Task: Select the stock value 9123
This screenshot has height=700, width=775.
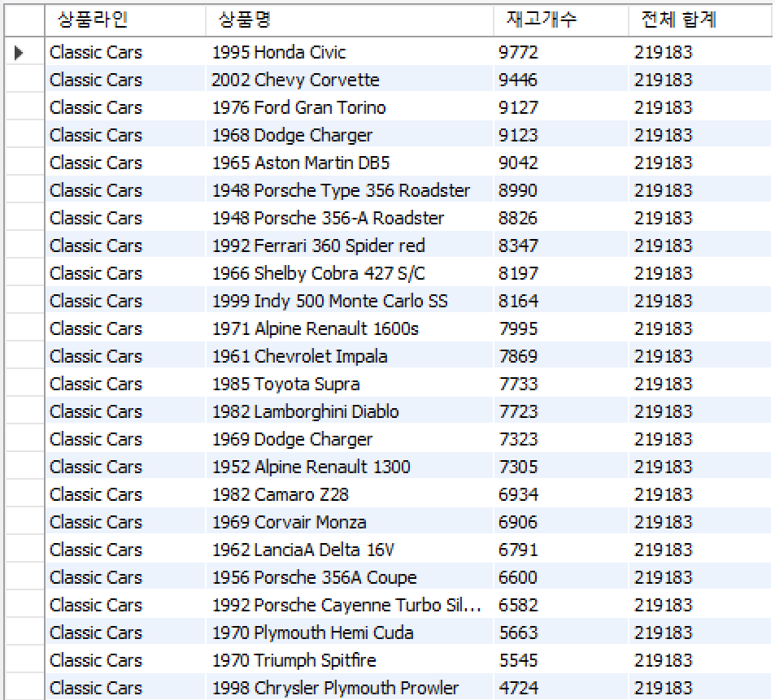Action: click(518, 135)
